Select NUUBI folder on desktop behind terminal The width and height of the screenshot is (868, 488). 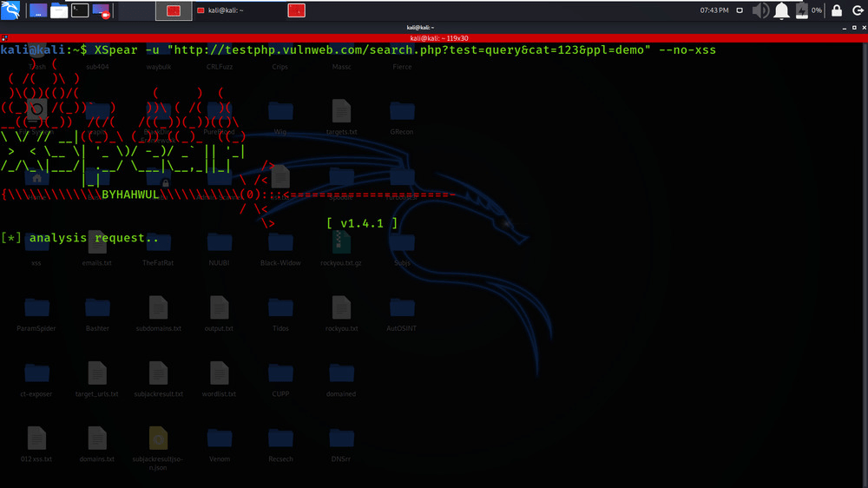click(x=220, y=248)
